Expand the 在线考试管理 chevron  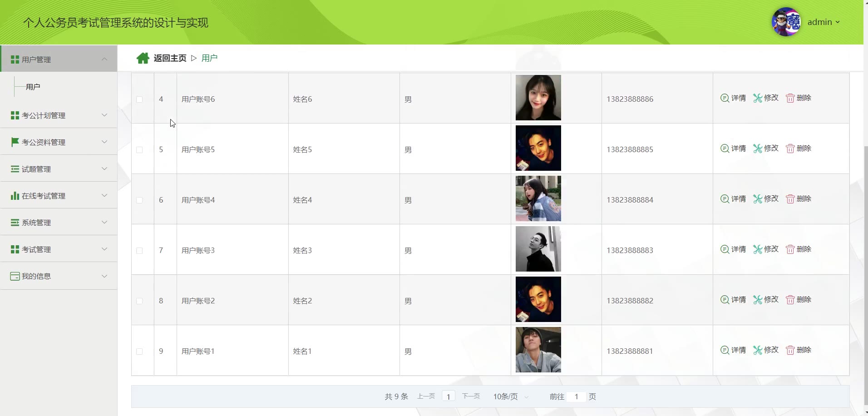click(x=104, y=195)
